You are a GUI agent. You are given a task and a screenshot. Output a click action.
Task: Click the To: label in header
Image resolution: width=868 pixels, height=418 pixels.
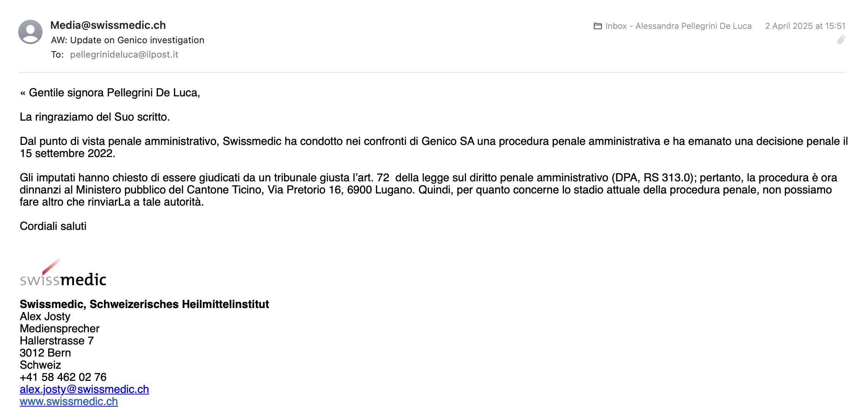pyautogui.click(x=57, y=55)
